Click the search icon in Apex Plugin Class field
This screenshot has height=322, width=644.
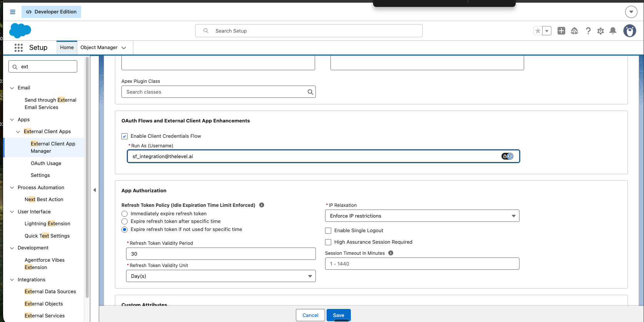pos(310,92)
